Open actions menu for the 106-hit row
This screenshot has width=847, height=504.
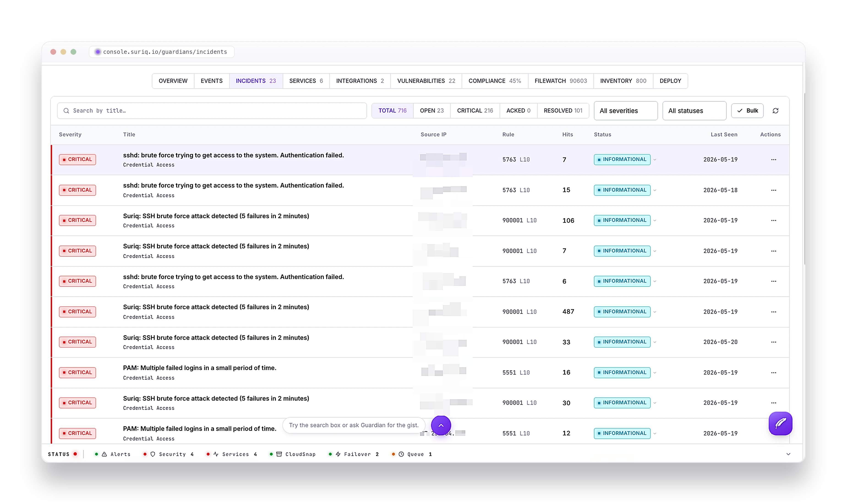pyautogui.click(x=773, y=220)
